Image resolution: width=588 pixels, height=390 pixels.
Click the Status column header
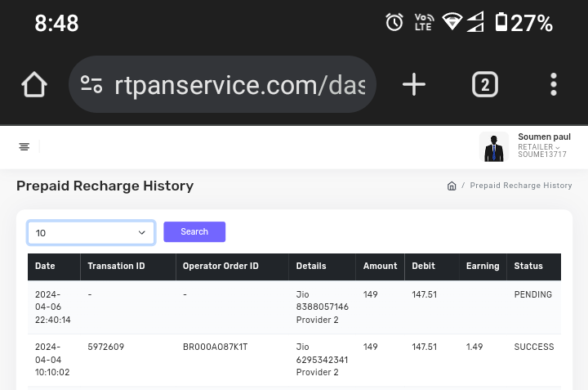tap(528, 267)
